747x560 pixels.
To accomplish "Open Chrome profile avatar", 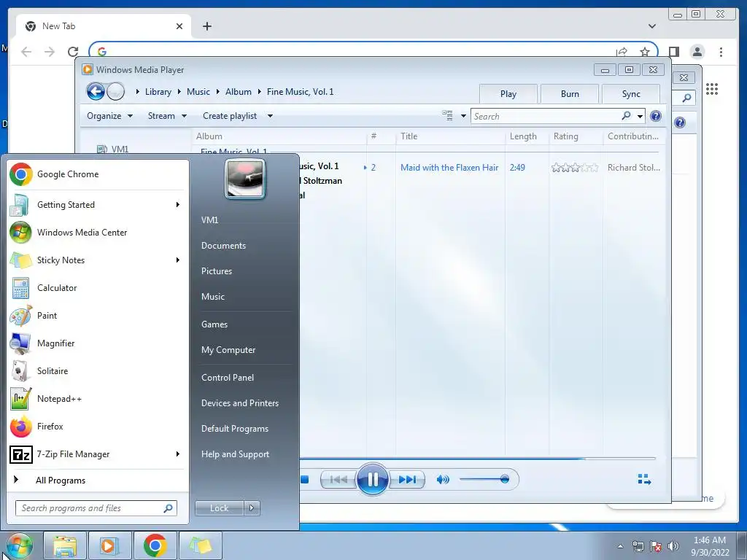I will (697, 52).
